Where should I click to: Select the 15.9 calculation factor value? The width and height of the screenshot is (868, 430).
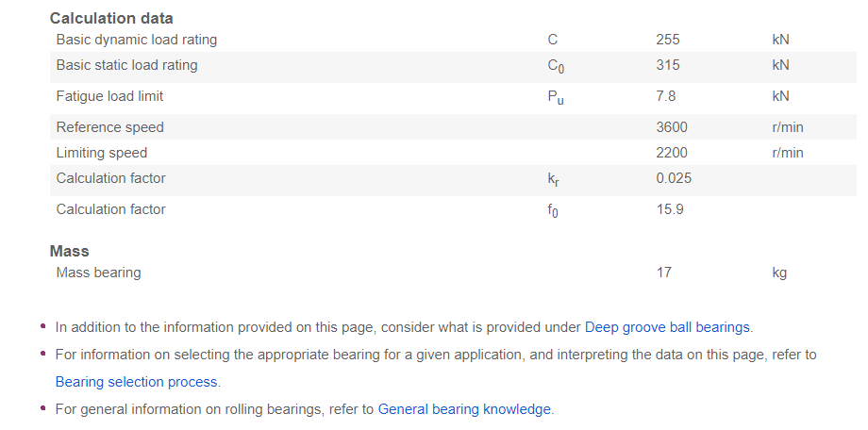point(670,209)
